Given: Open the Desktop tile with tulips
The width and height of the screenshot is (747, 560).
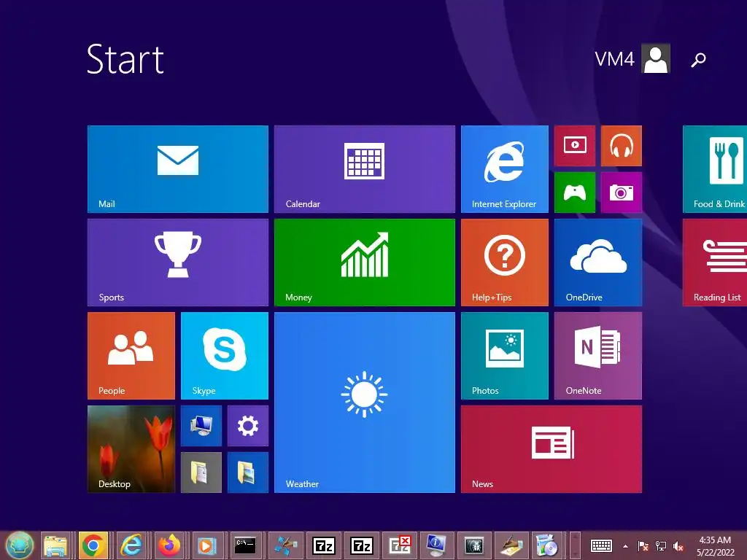Looking at the screenshot, I should (x=131, y=449).
